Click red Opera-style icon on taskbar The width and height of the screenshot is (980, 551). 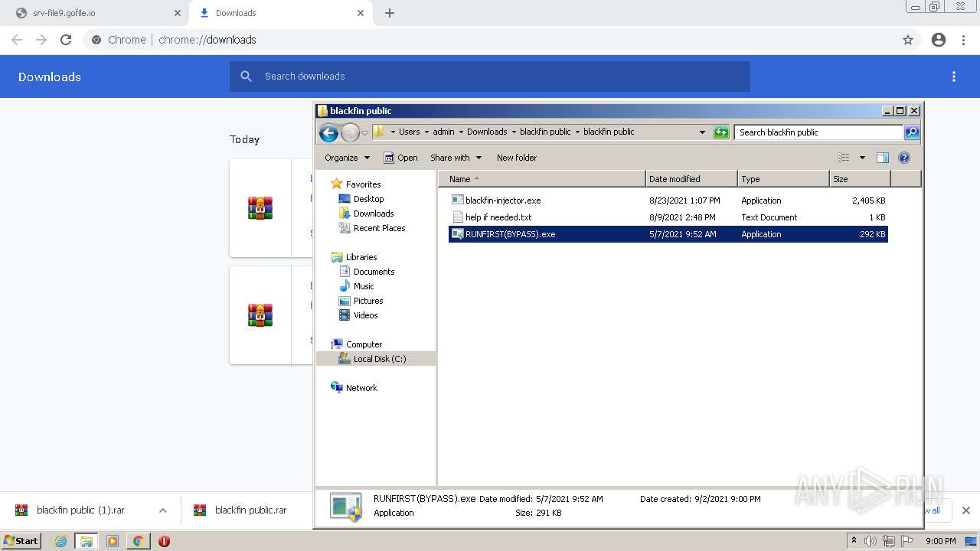pos(164,541)
